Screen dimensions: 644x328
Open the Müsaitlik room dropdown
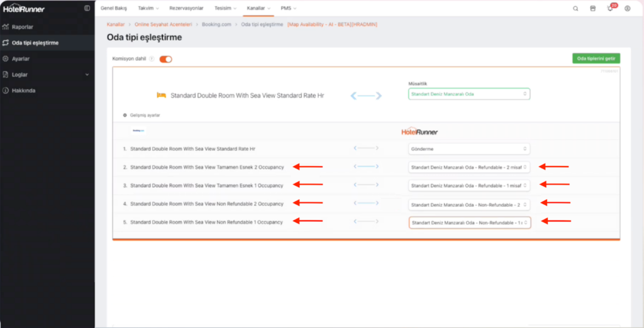tap(469, 94)
